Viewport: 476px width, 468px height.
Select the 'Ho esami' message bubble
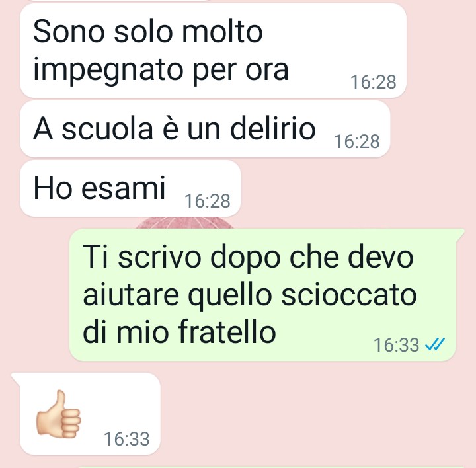130,188
